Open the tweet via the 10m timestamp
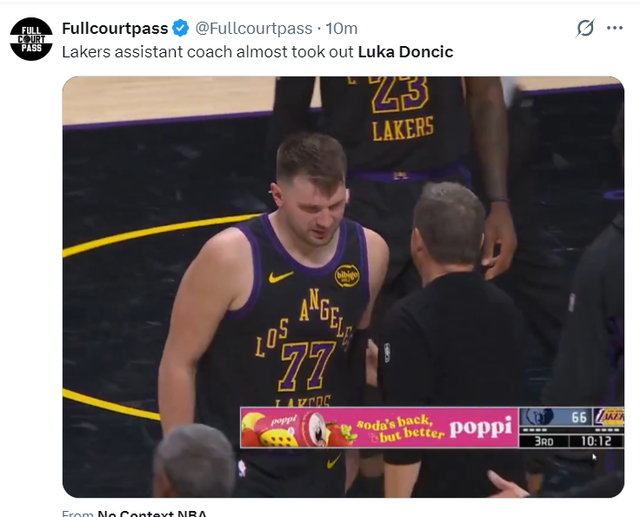The image size is (640, 517). (x=342, y=28)
